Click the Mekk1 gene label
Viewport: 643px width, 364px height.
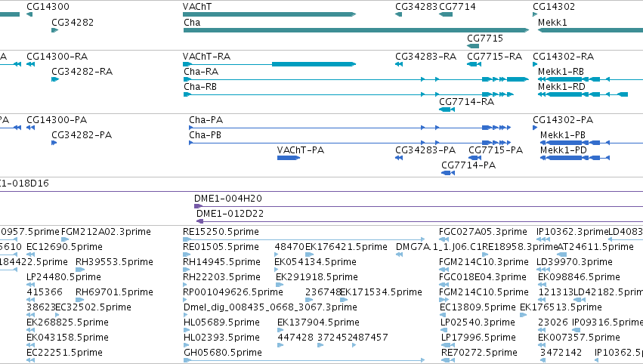coord(552,23)
